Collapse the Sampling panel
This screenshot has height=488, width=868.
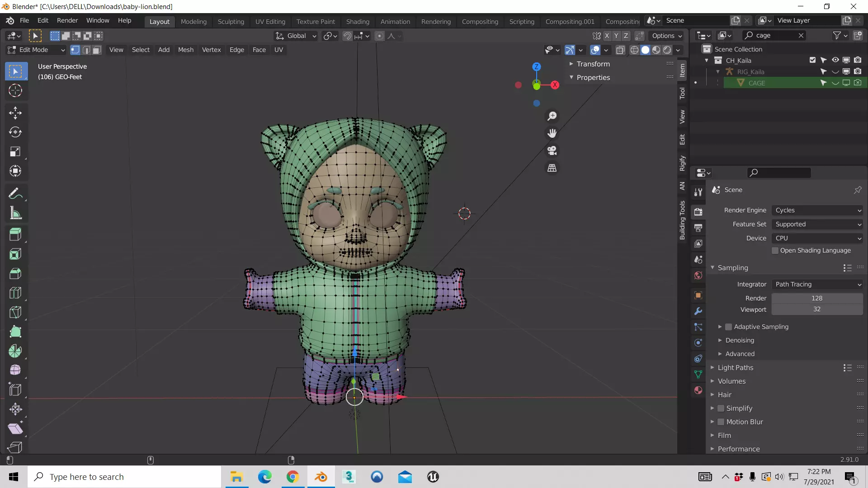pyautogui.click(x=732, y=268)
